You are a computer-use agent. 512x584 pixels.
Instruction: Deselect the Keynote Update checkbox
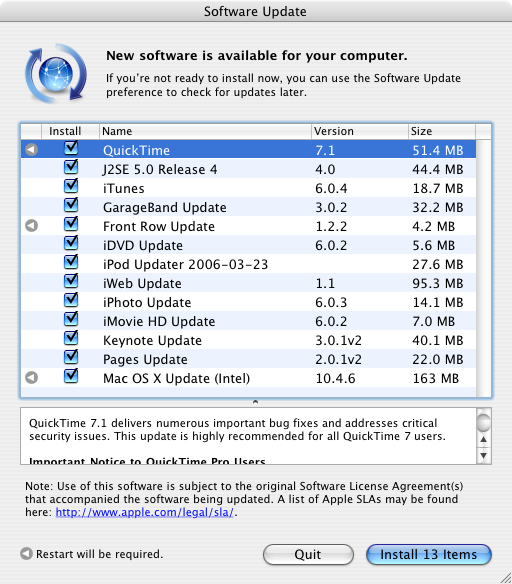coord(71,338)
